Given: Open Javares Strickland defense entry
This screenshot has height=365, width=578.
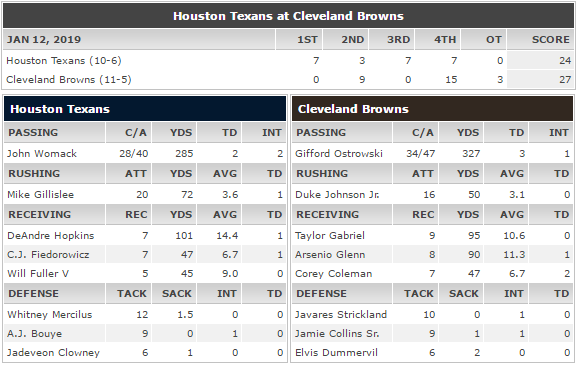Looking at the screenshot, I should point(341,314).
